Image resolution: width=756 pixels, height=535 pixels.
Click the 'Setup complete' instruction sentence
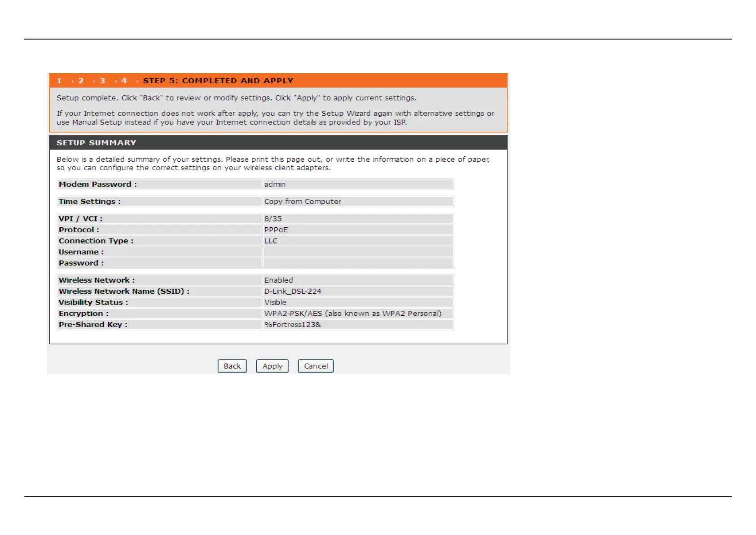point(237,98)
